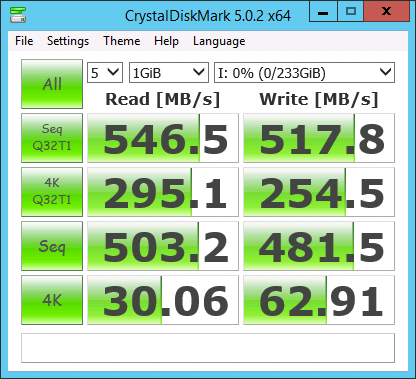Open the File menu
The image size is (416, 379).
24,41
